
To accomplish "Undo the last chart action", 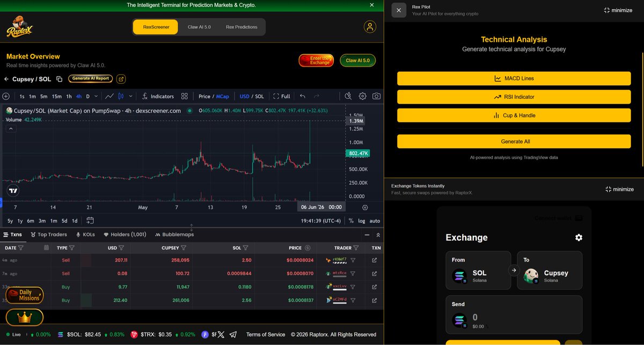I will click(303, 96).
